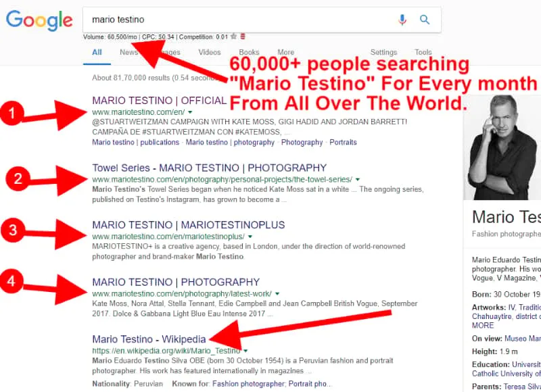The width and height of the screenshot is (541, 392).
Task: Click the 'Height: 1.9 m' text
Action: pyautogui.click(x=495, y=351)
